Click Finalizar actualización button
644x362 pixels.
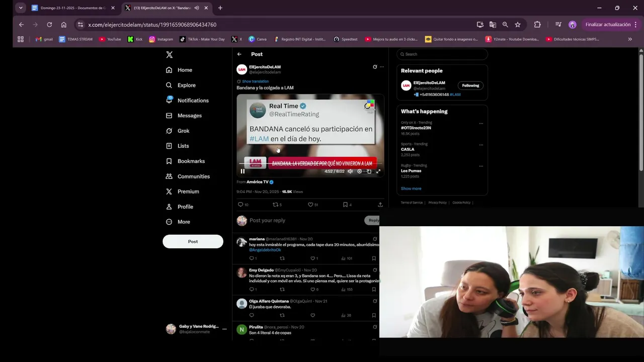[608, 25]
